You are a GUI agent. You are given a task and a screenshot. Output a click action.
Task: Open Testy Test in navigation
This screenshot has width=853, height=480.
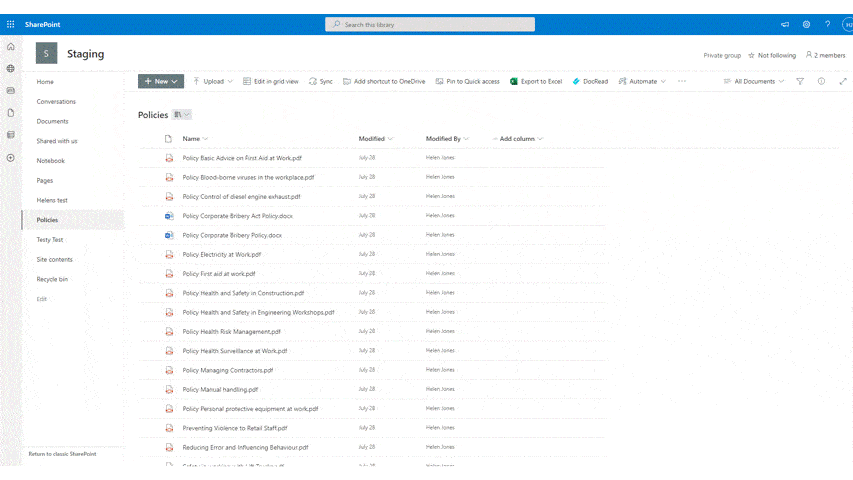click(x=50, y=240)
